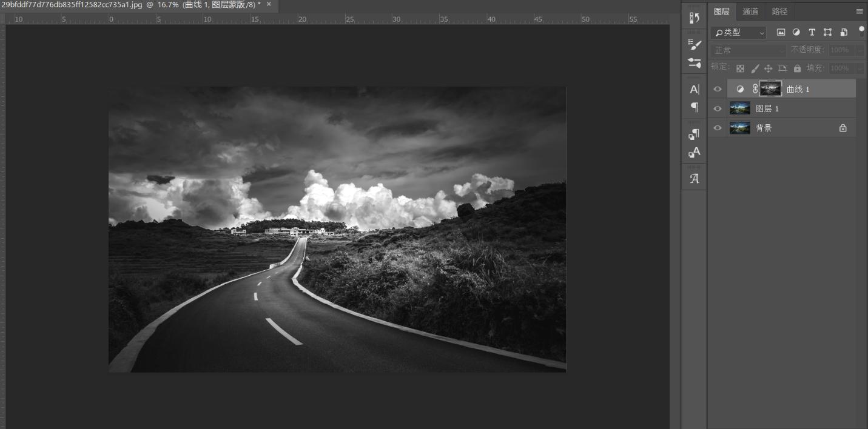Screen dimensions: 868x429
Task: Switch to the 路径 tab
Action: click(778, 11)
